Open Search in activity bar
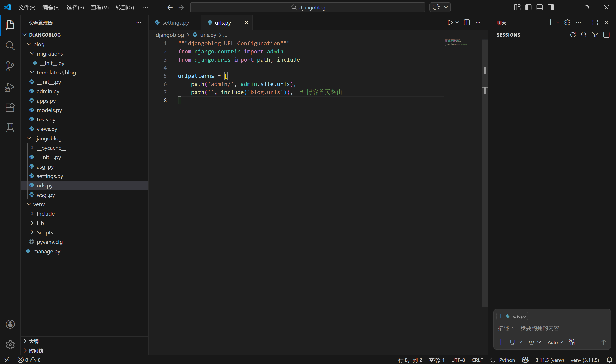616x364 pixels. [10, 46]
